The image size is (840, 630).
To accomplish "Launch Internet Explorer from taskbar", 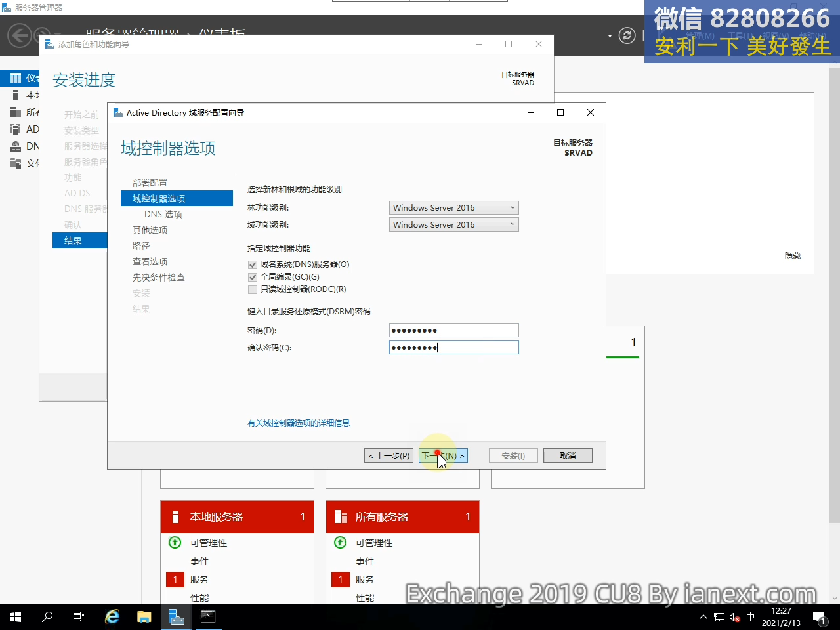I will click(x=112, y=617).
